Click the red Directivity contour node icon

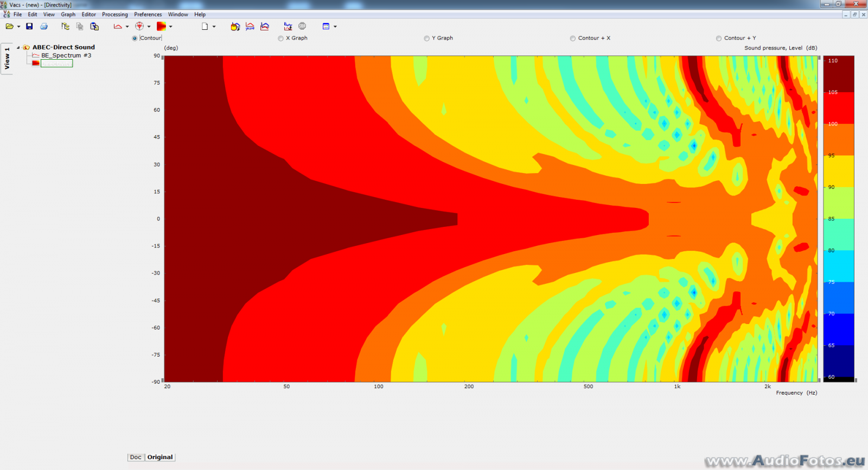coord(36,63)
